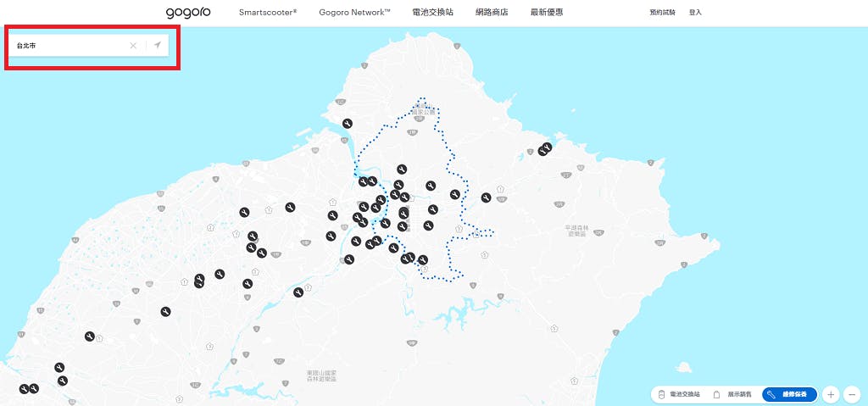Select the wrench marker nearest 陽明山 park label
The height and width of the screenshot is (406, 868).
tap(402, 170)
